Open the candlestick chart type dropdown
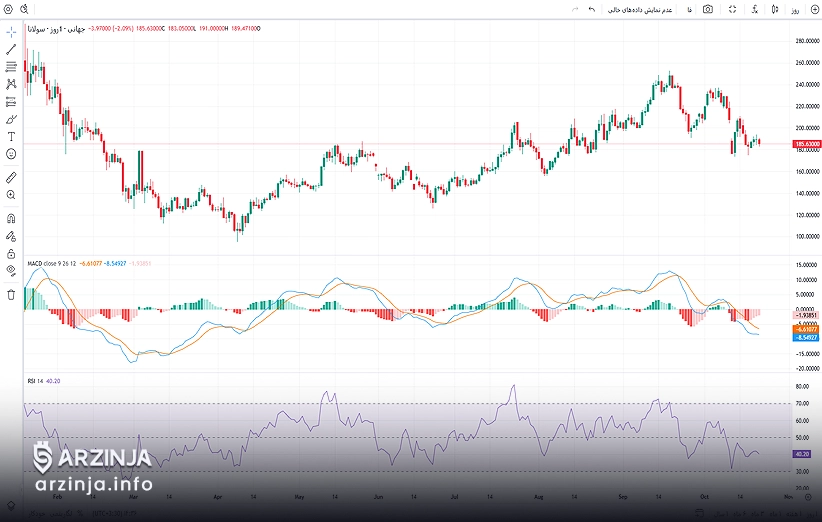The height and width of the screenshot is (522, 822). (775, 9)
